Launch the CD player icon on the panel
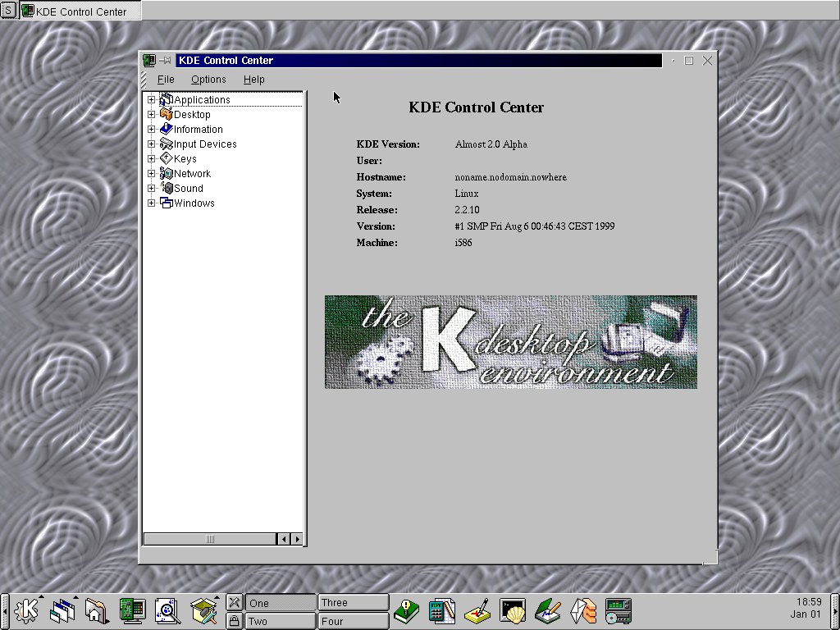Image resolution: width=840 pixels, height=630 pixels. click(619, 611)
